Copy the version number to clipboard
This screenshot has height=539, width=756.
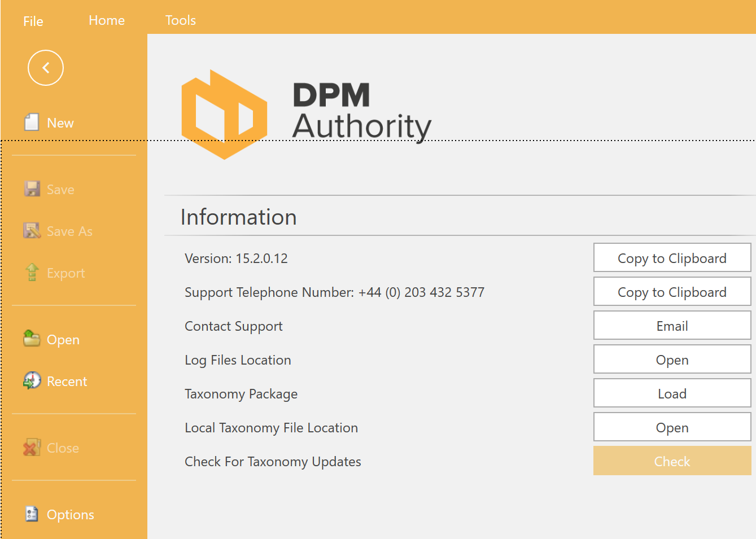(x=672, y=258)
